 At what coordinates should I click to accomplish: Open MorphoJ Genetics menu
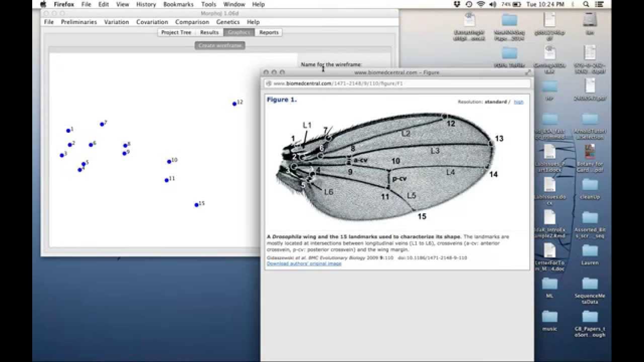click(228, 22)
